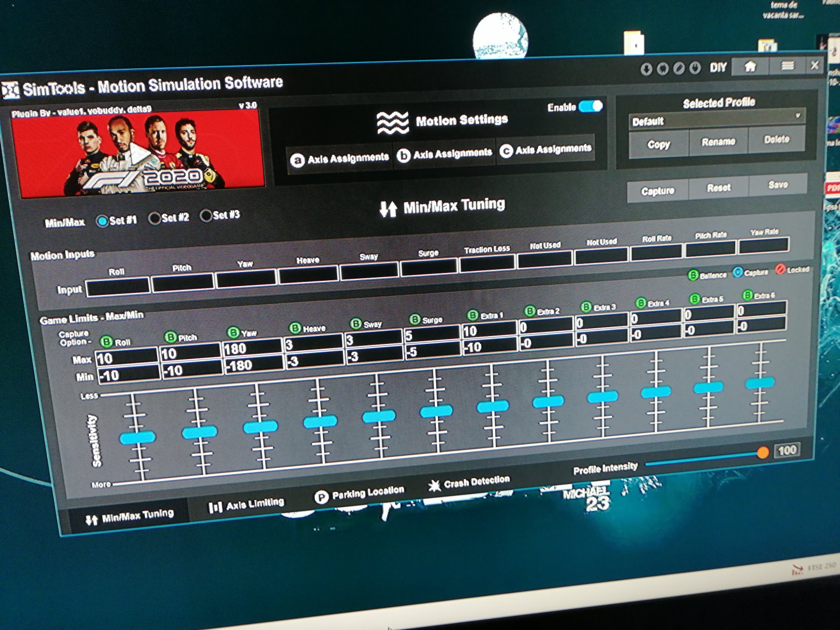Close the SimTools window with the X button
Screen dimensions: 840x630
pos(814,65)
